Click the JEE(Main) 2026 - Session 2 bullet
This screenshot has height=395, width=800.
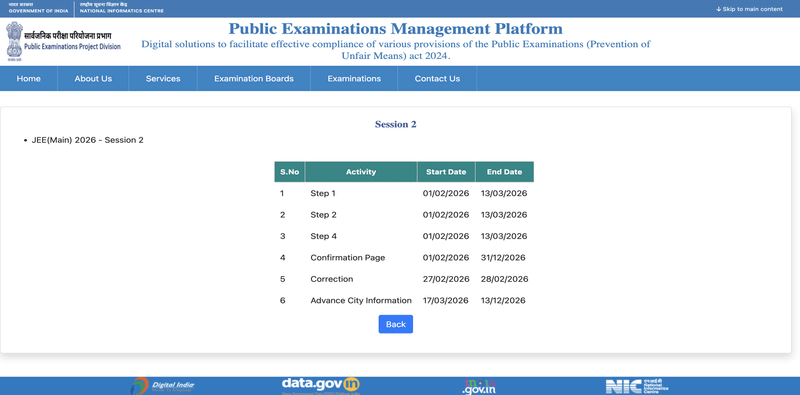[87, 140]
